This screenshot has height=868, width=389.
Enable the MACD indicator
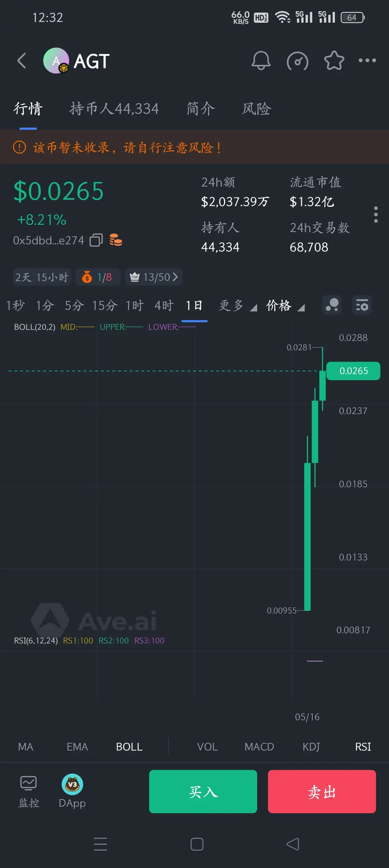pos(259,747)
